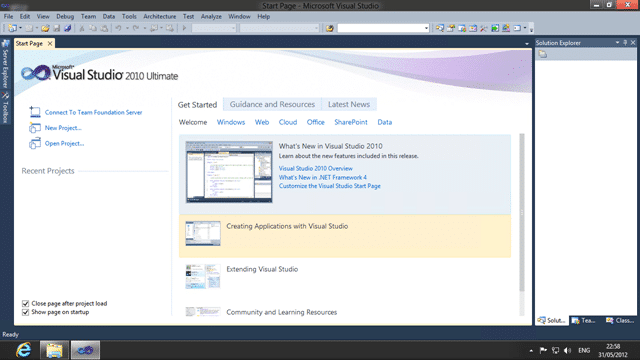Open the Undo history dropdown arrow
The width and height of the screenshot is (640, 360).
click(127, 28)
